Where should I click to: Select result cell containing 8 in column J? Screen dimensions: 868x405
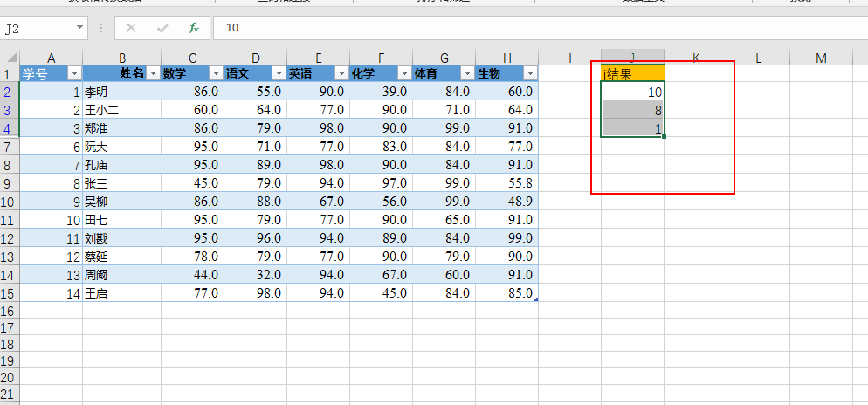click(632, 110)
